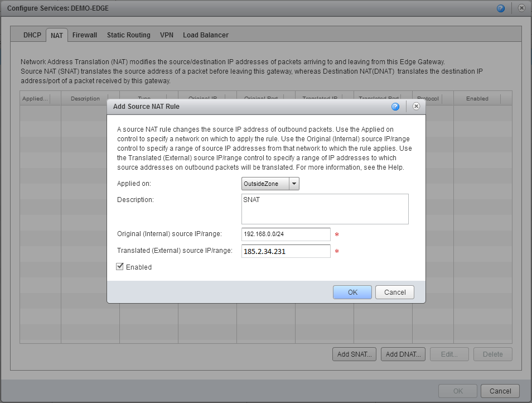Image resolution: width=532 pixels, height=403 pixels.
Task: Switch to the Firewall tab
Action: click(x=84, y=35)
